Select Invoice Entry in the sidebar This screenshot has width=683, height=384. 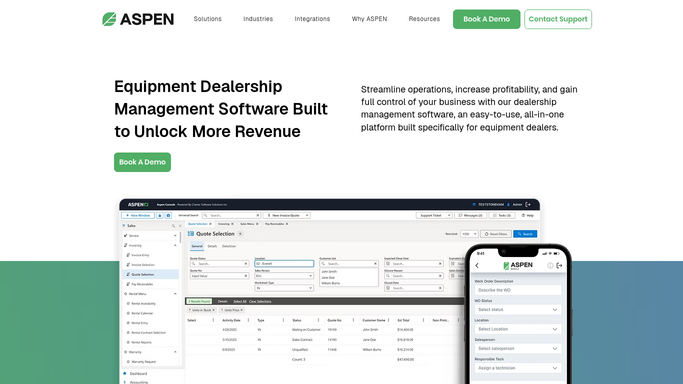coord(140,255)
